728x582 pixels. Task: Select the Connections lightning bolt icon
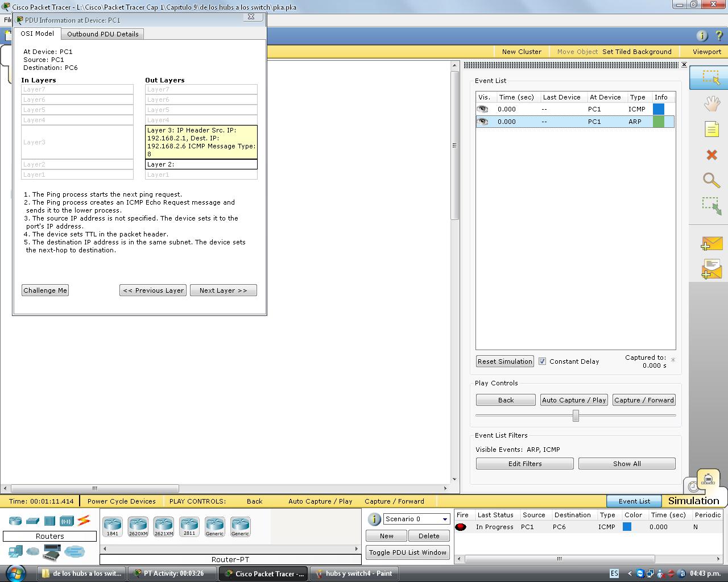point(84,520)
